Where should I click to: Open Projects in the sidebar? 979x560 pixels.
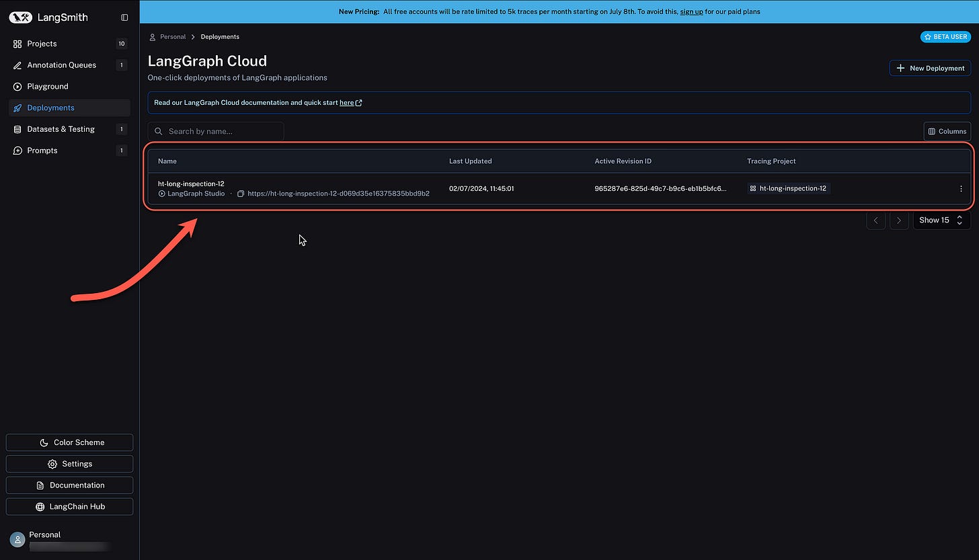(69, 44)
